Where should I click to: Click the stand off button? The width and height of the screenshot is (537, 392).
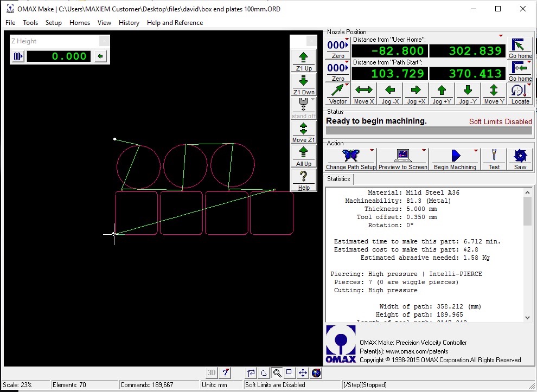pyautogui.click(x=303, y=108)
